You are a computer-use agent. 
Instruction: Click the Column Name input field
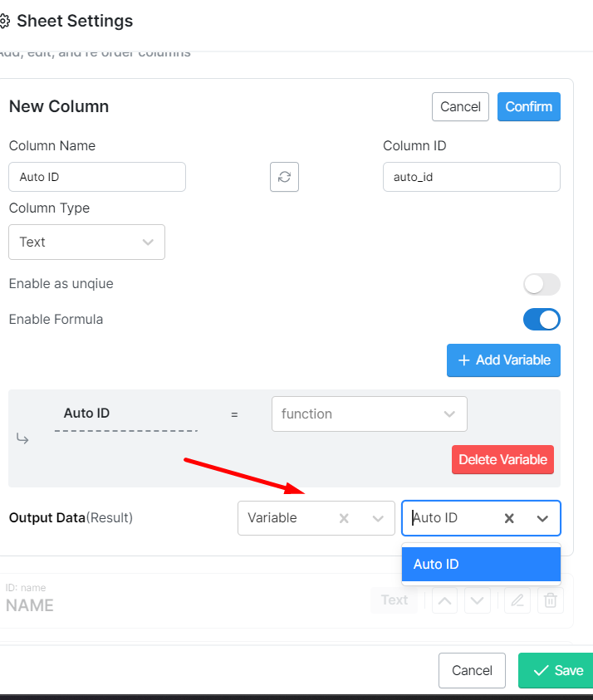97,177
